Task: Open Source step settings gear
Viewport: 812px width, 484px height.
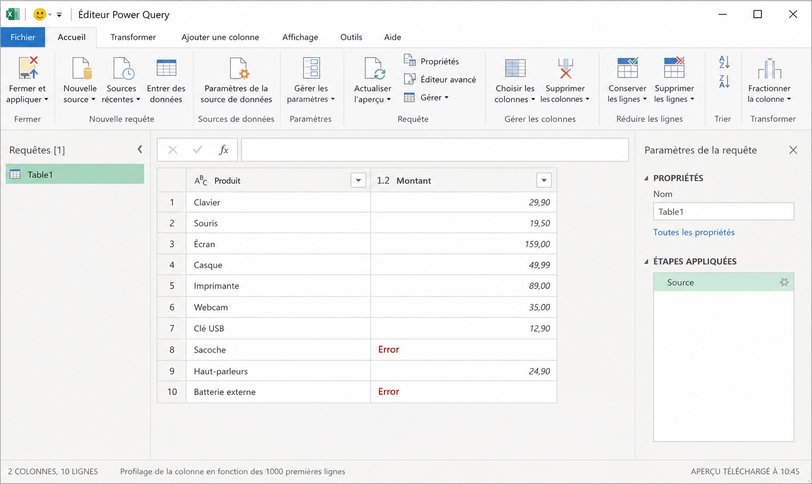Action: pos(784,282)
